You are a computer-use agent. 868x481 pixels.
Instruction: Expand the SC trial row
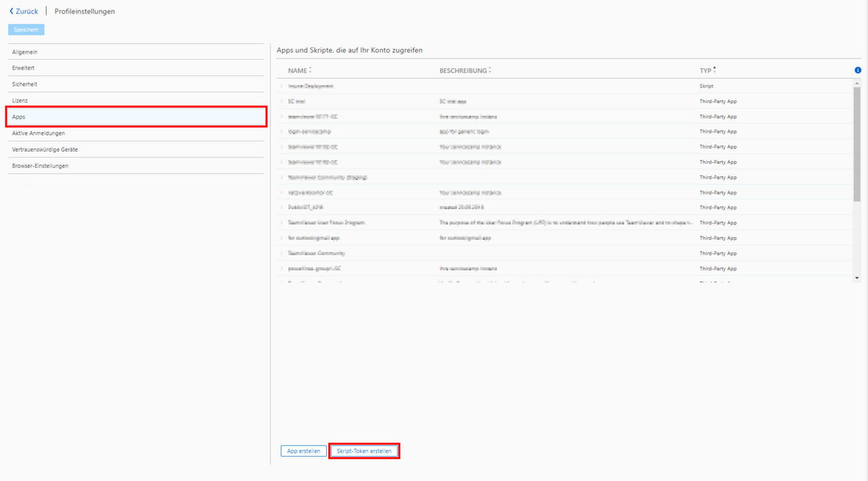point(281,101)
